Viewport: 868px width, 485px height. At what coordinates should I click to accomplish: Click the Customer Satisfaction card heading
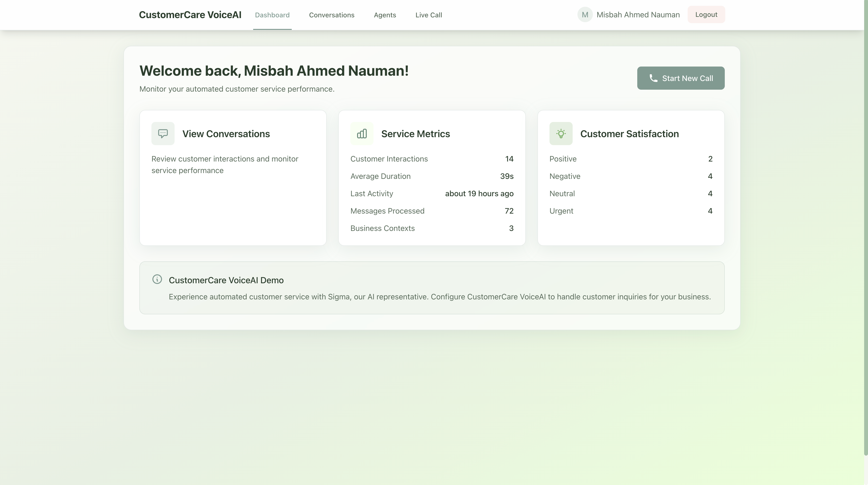click(x=630, y=134)
